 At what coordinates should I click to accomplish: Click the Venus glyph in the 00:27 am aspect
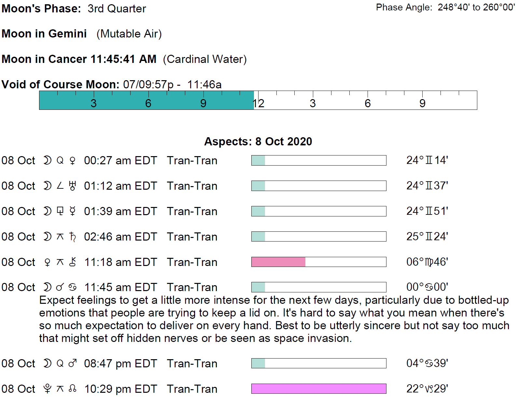pos(73,160)
